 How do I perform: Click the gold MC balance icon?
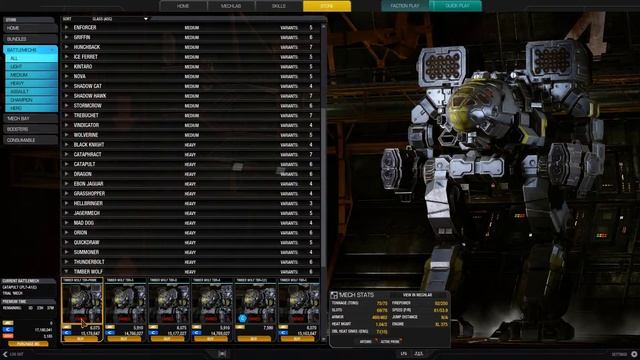pyautogui.click(x=8, y=323)
